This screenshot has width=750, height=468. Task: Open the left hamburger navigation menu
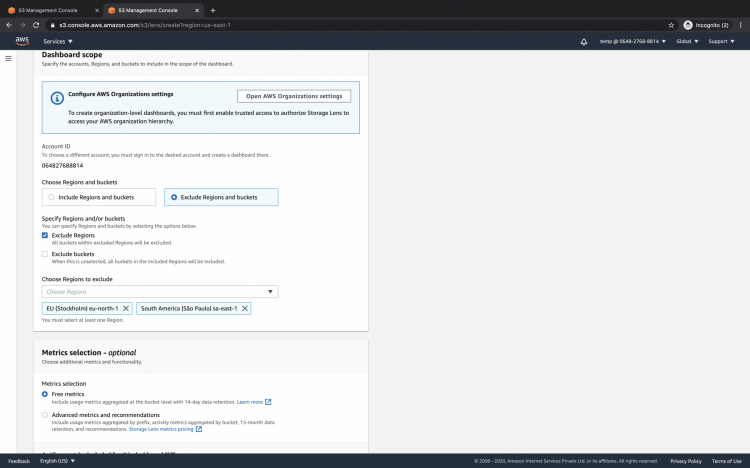tap(9, 59)
